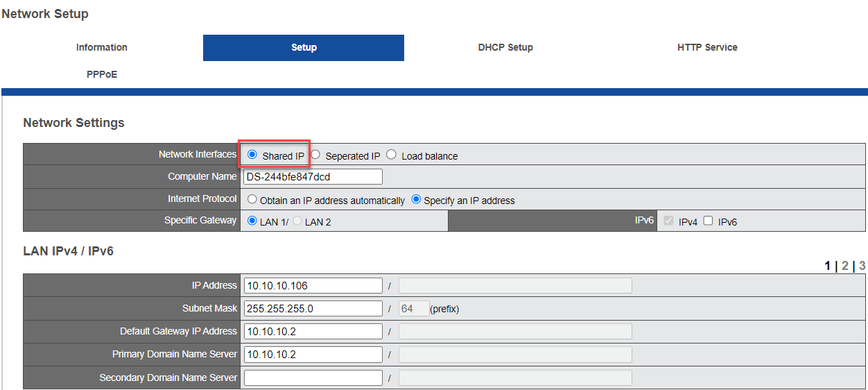Open the Information tab
The width and height of the screenshot is (868, 390).
(101, 48)
